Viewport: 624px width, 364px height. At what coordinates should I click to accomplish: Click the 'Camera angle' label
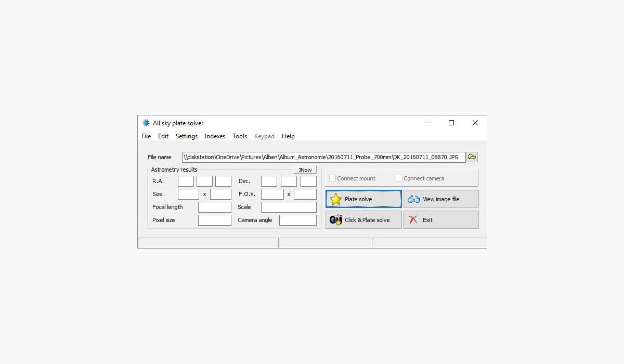tap(255, 220)
